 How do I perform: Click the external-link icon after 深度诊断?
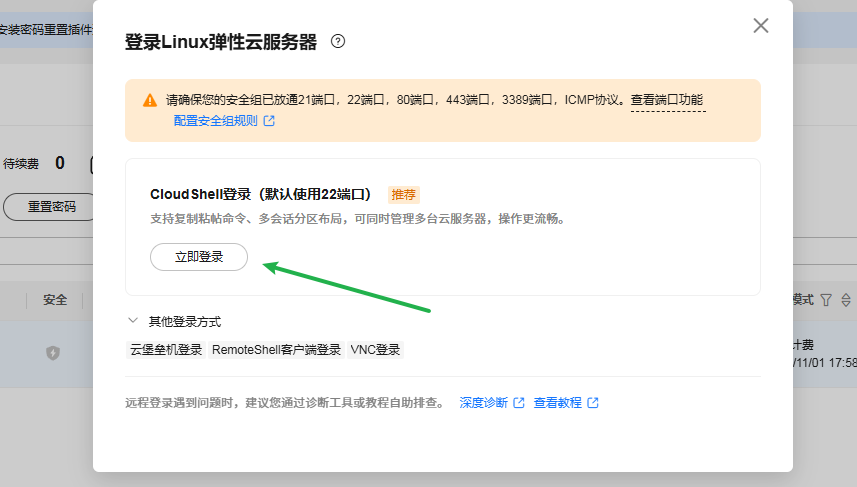tap(519, 403)
